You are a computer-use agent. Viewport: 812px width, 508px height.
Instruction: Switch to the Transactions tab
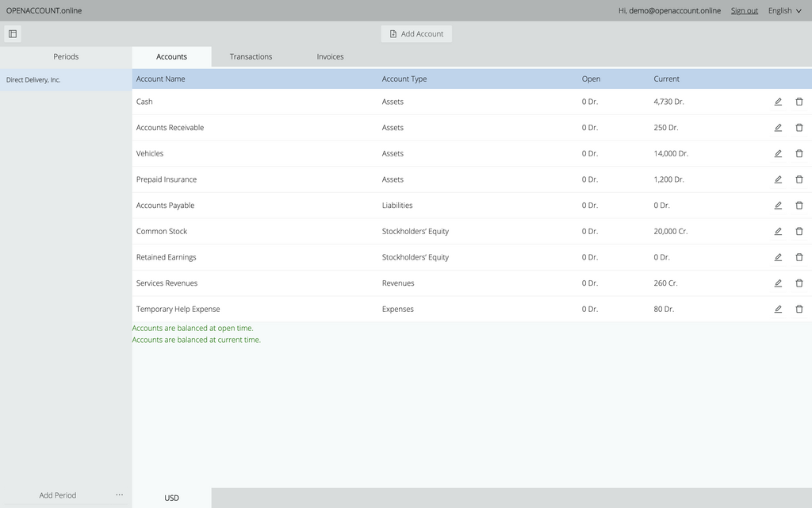[x=251, y=57]
